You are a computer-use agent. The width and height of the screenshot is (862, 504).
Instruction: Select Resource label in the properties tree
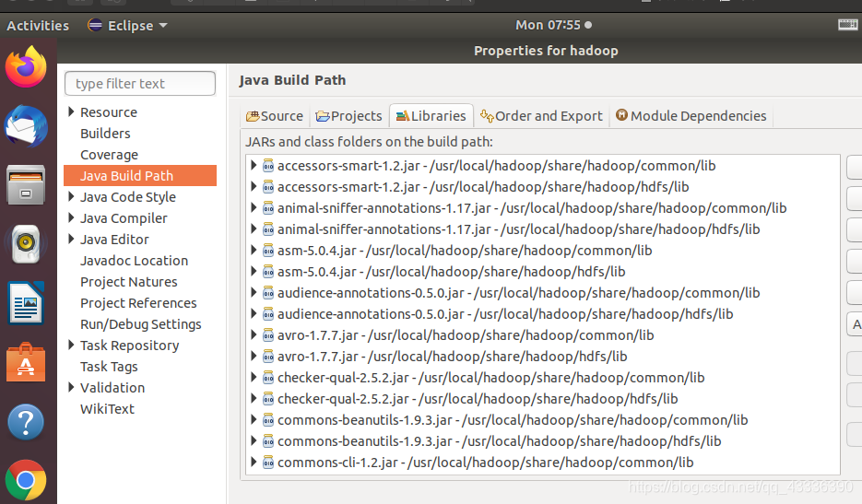pyautogui.click(x=109, y=112)
